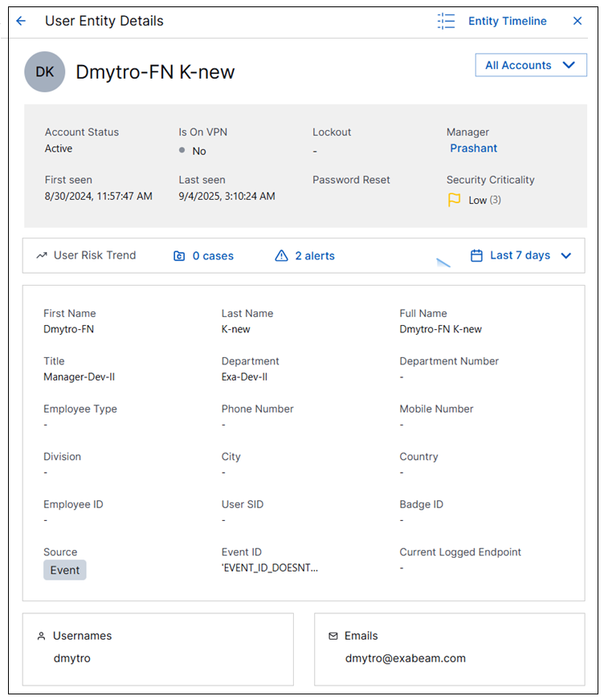Screen dimensions: 604x700
Task: Open the Entity Timeline view
Action: pyautogui.click(x=507, y=22)
